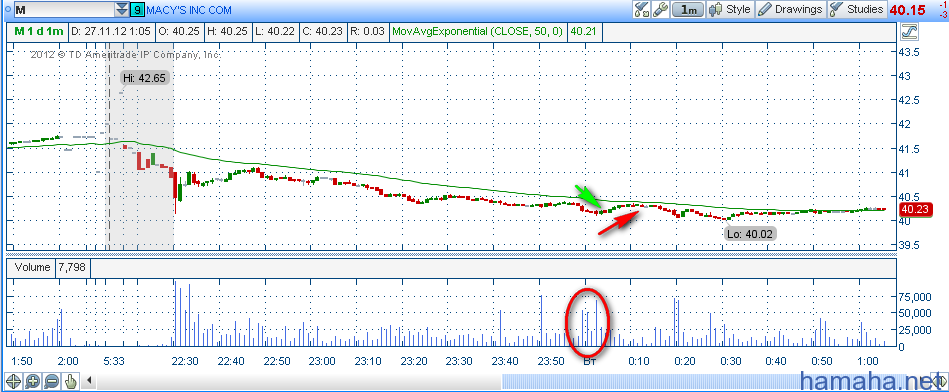This screenshot has width=949, height=392.
Task: Click the zoom in magnifier icon
Action: 32,381
